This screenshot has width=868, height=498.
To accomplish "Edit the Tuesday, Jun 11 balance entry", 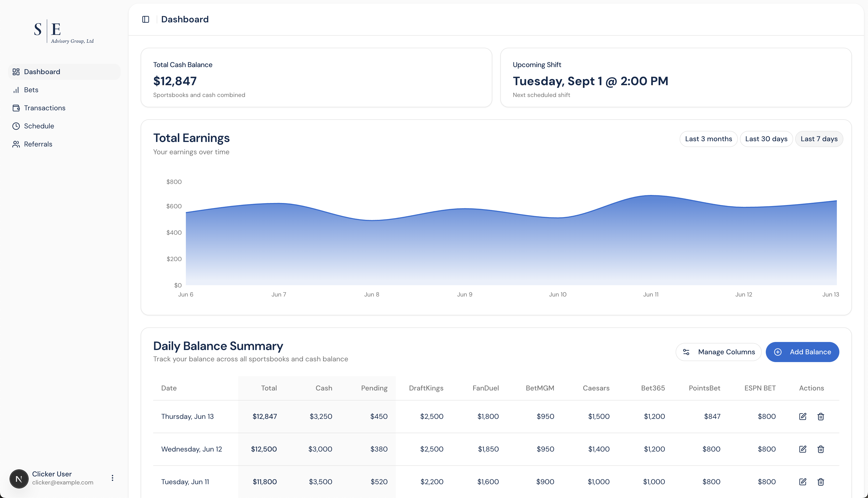I will [x=803, y=482].
